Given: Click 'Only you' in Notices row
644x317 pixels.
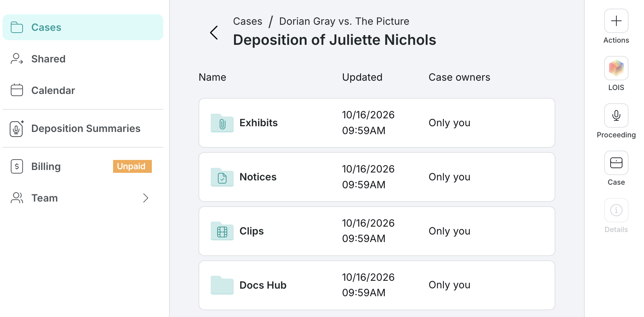Looking at the screenshot, I should click(449, 177).
